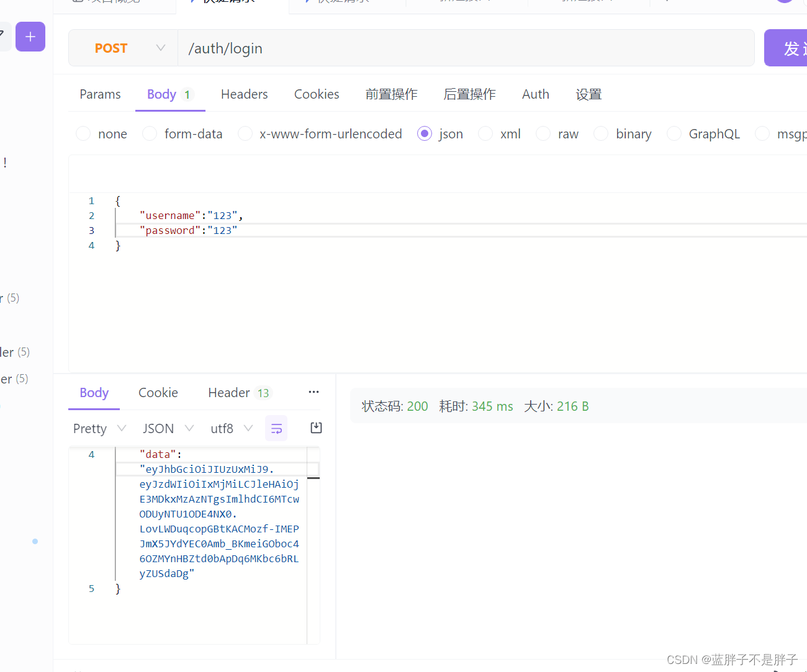Click the "password":"123" line in editor
Viewport: 807px width, 672px height.
click(x=189, y=230)
